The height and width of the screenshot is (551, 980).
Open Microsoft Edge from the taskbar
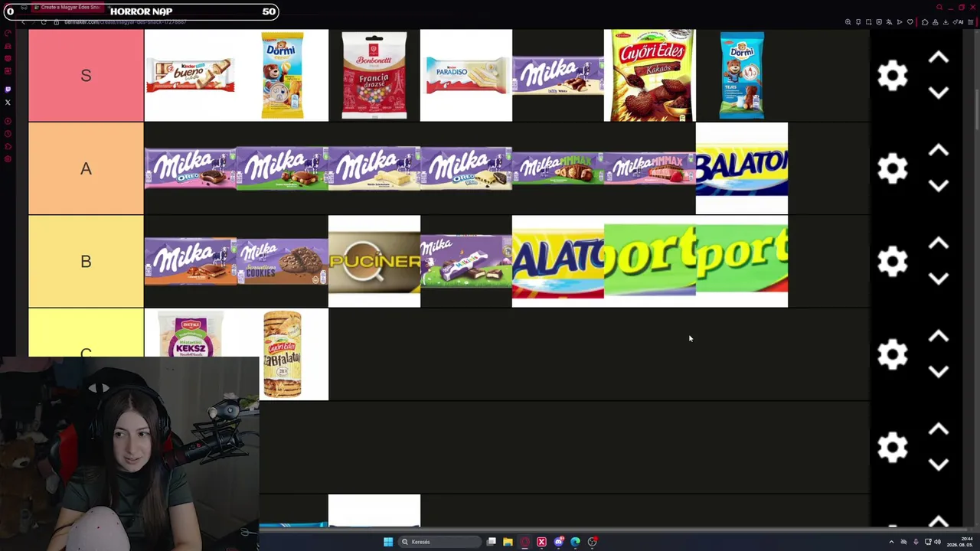click(575, 542)
